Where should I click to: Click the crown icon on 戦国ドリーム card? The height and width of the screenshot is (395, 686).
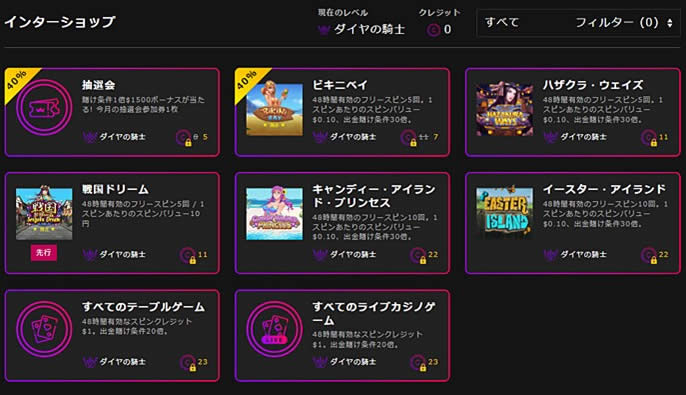tap(89, 255)
